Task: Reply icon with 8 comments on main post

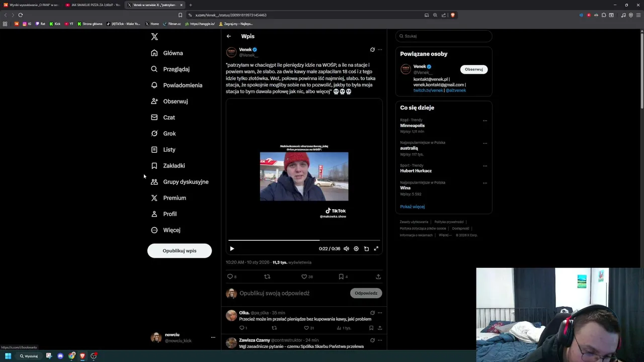Action: point(231,277)
